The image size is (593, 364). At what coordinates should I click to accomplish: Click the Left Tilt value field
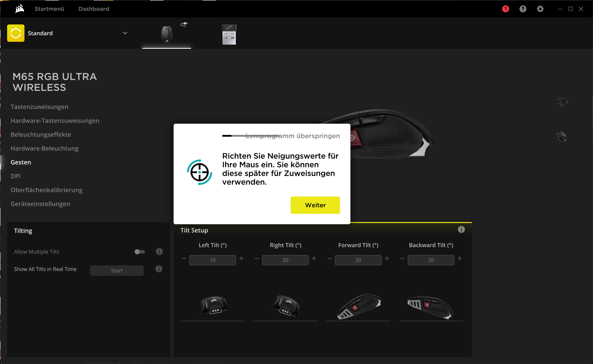(213, 260)
